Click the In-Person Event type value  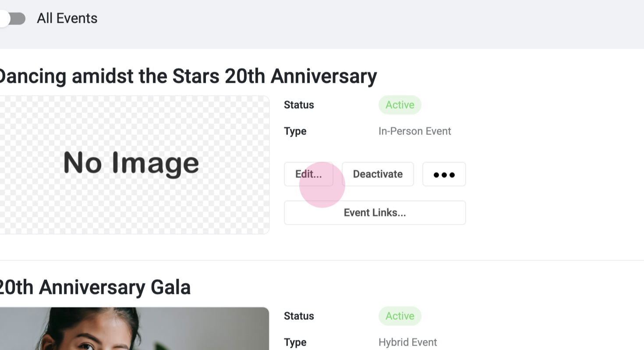point(414,131)
